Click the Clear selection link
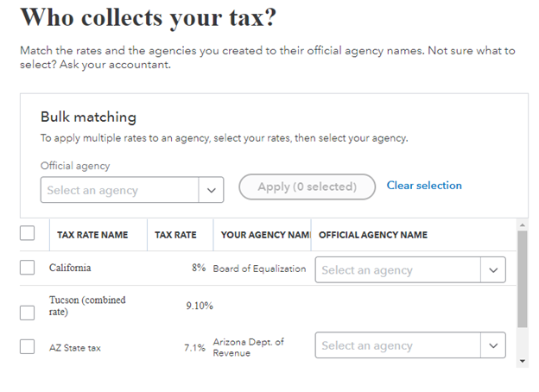This screenshot has width=539, height=392. point(424,186)
